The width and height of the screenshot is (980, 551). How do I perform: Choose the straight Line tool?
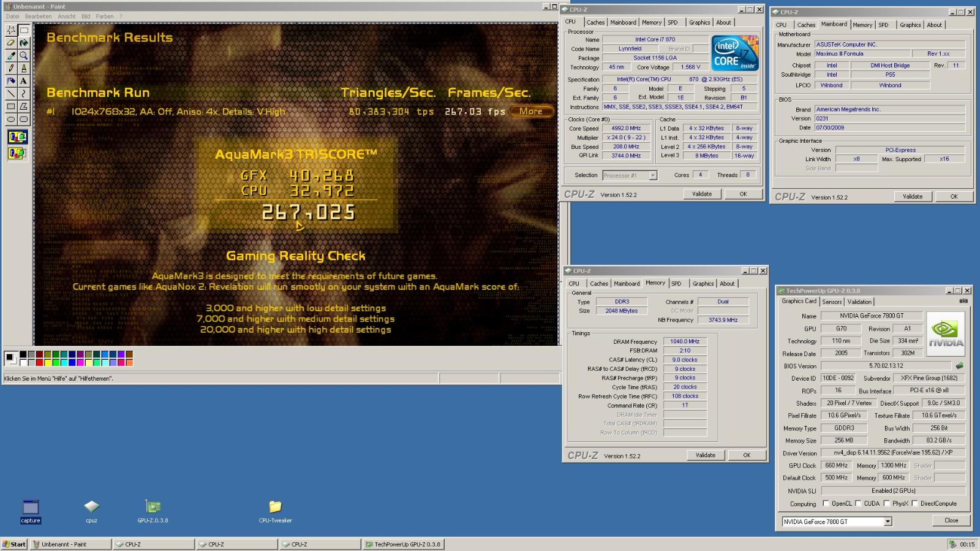(11, 94)
